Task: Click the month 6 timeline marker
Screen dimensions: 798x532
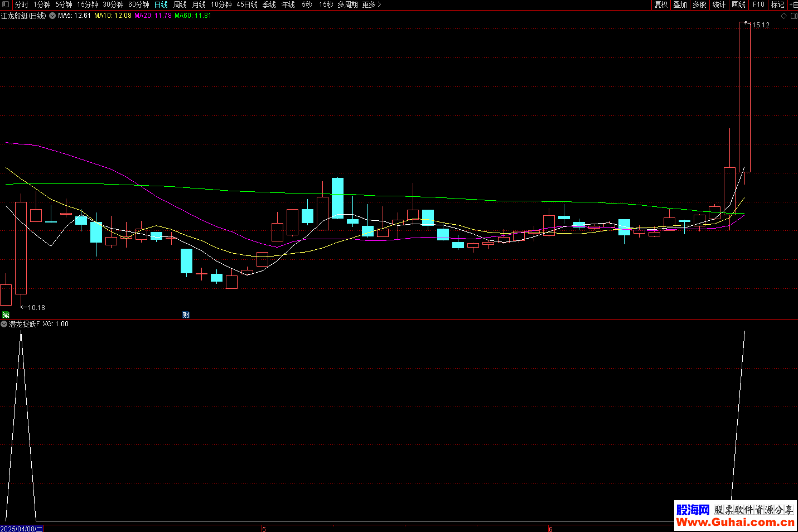Action: click(x=550, y=529)
